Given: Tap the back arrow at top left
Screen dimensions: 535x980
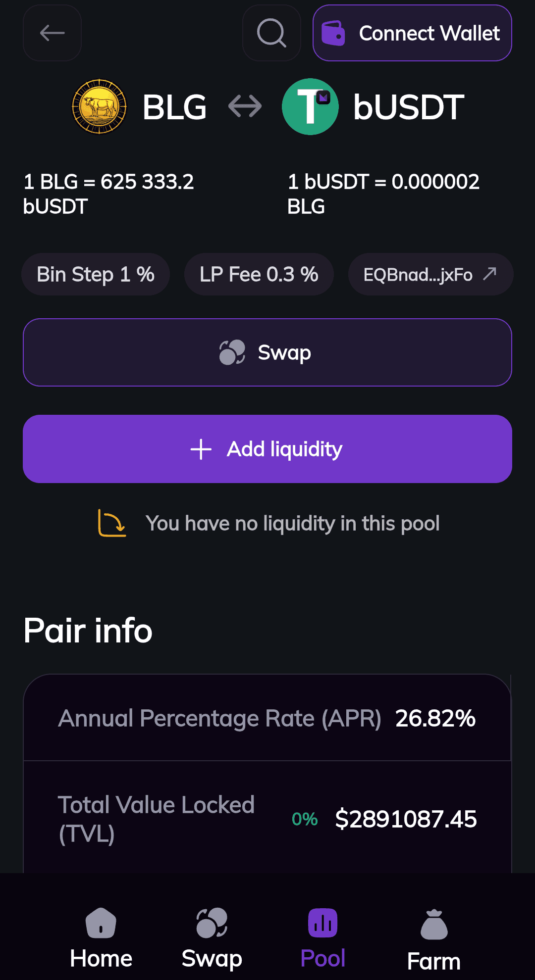Looking at the screenshot, I should (x=52, y=33).
